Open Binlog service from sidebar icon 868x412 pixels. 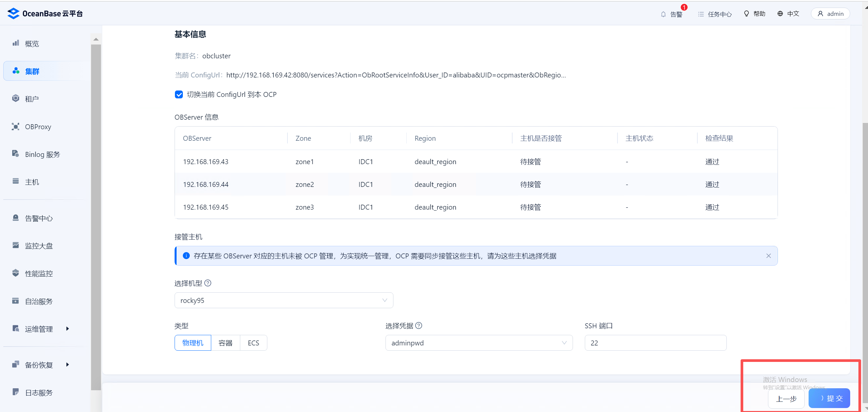pyautogui.click(x=16, y=154)
